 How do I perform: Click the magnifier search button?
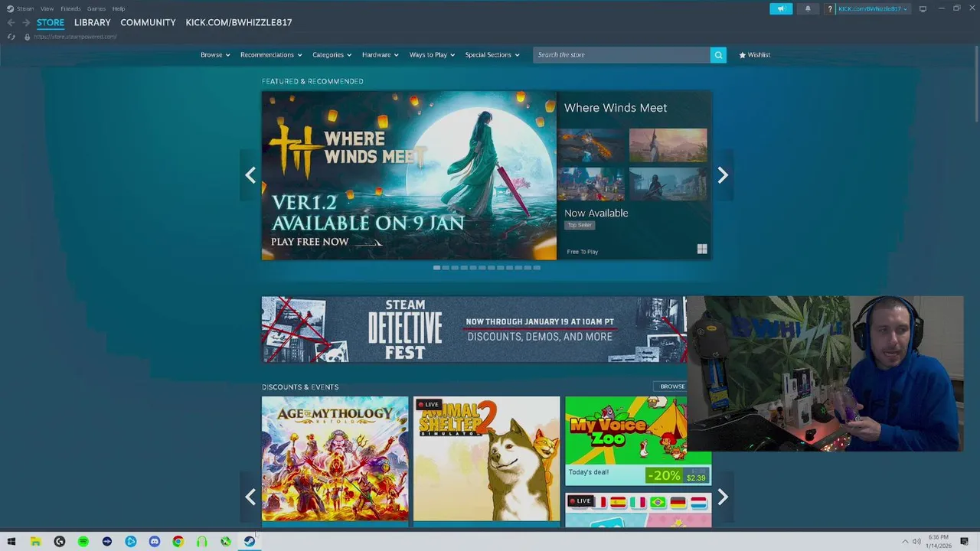[718, 55]
